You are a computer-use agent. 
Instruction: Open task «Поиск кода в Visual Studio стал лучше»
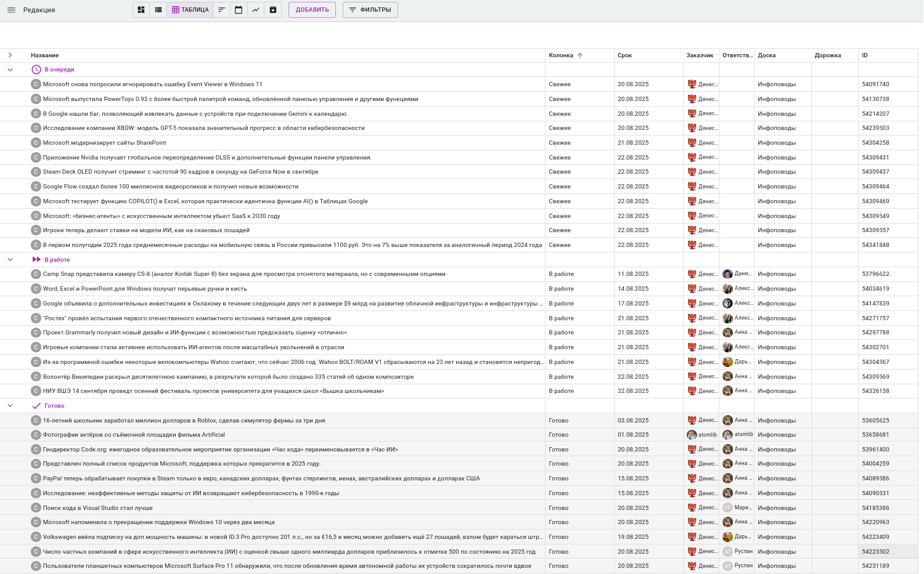pyautogui.click(x=97, y=508)
